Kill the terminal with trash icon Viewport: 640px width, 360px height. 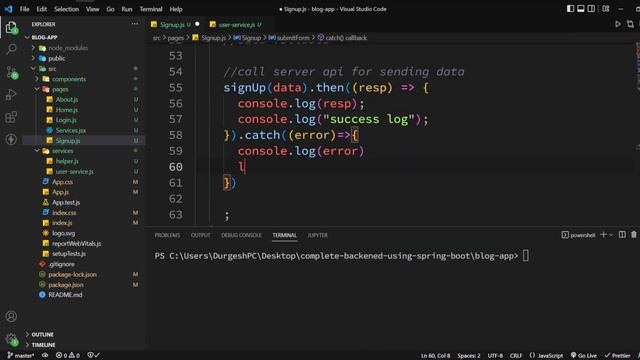pos(634,235)
